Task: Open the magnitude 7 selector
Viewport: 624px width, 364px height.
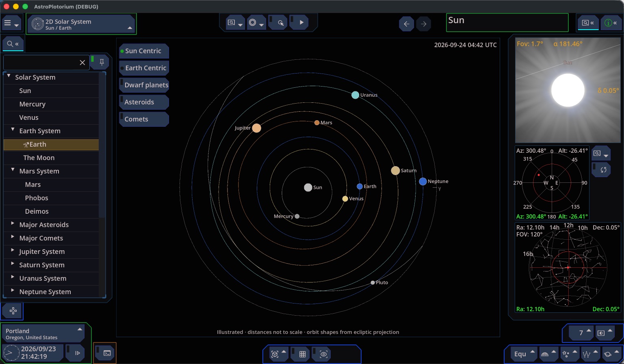Action: tap(581, 333)
